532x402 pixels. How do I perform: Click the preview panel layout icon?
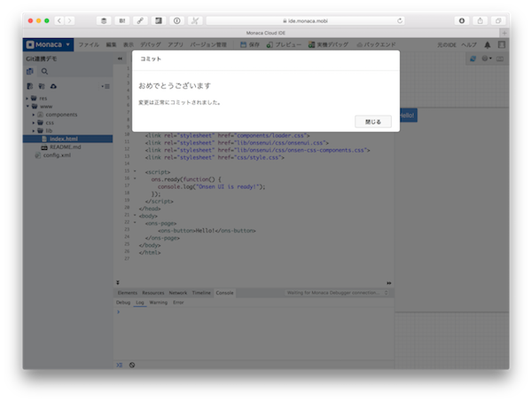[x=500, y=59]
